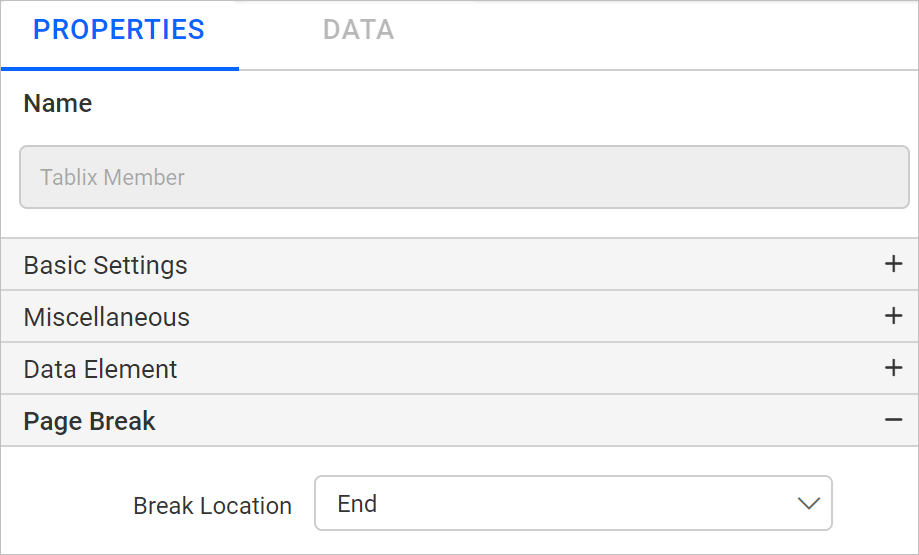Viewport: 919px width, 555px height.
Task: Select the End value in Break Location
Action: pyautogui.click(x=357, y=503)
